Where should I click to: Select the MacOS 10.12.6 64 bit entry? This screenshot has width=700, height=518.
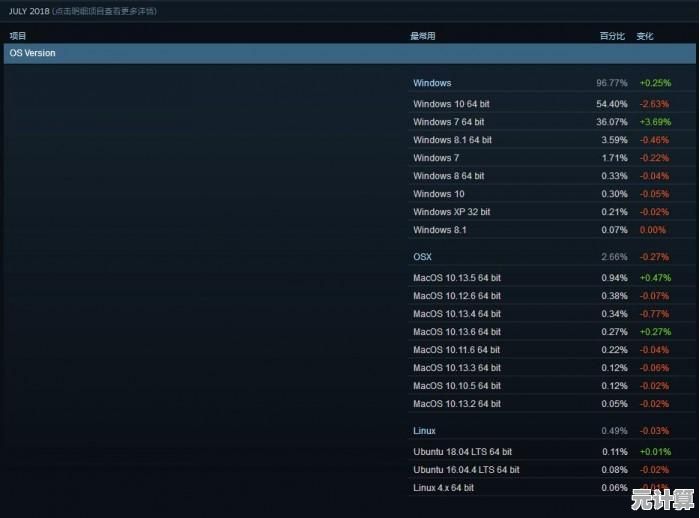(457, 296)
